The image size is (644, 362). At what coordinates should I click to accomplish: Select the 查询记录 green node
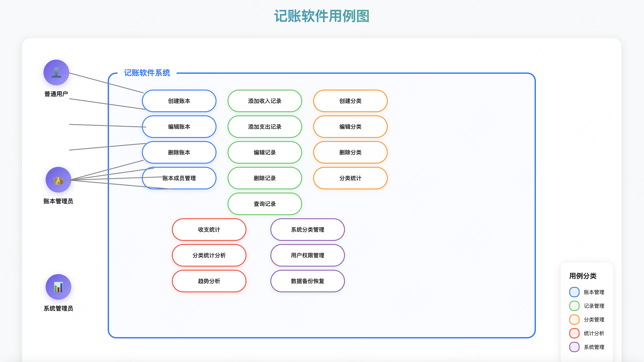point(264,204)
